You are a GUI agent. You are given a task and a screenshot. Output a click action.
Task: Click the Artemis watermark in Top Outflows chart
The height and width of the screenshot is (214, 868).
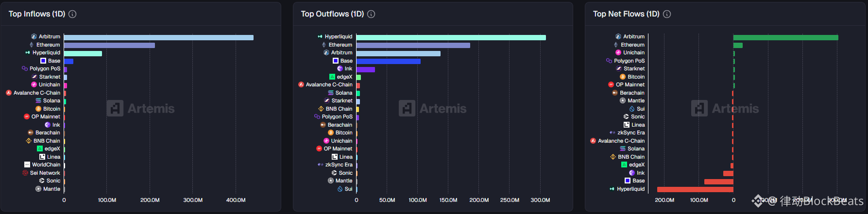[433, 108]
